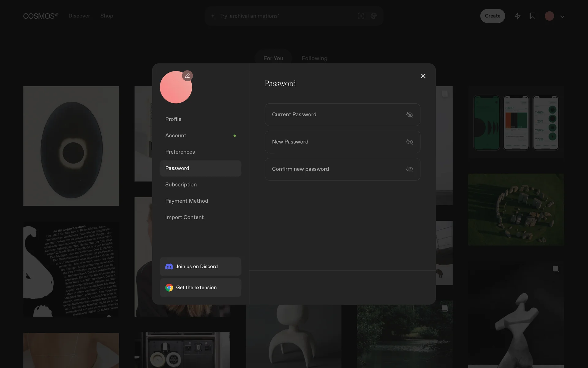Image resolution: width=588 pixels, height=368 pixels.
Task: Click the Chrome extension logo icon
Action: click(169, 288)
